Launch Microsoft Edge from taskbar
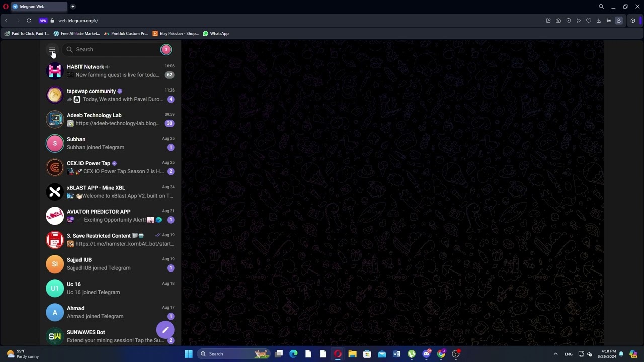Viewport: 644px width, 362px height. pos(294,354)
